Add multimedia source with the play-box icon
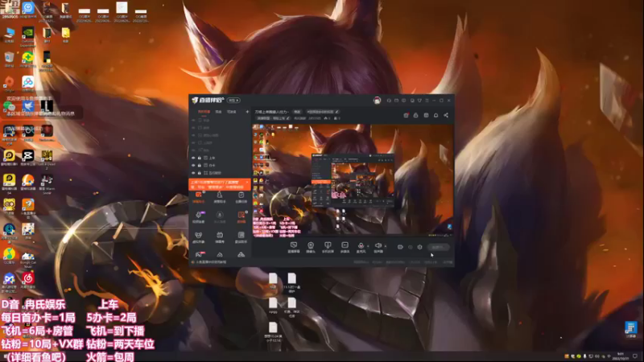Image resolution: width=644 pixels, height=362 pixels. pyautogui.click(x=345, y=247)
